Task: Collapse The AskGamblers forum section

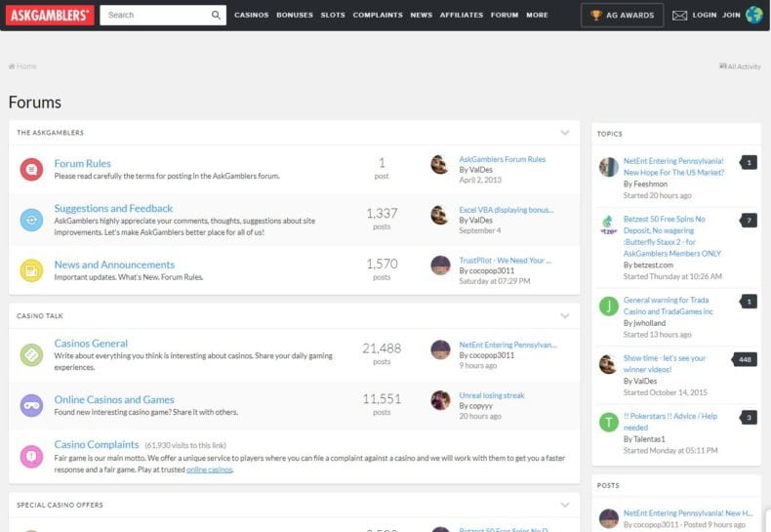Action: (x=564, y=133)
